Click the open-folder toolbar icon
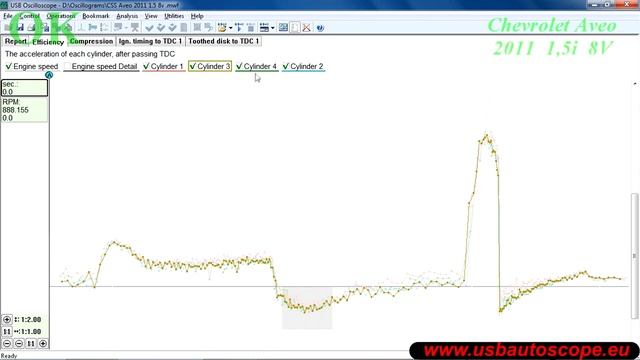This screenshot has width=640, height=360. 222,28
